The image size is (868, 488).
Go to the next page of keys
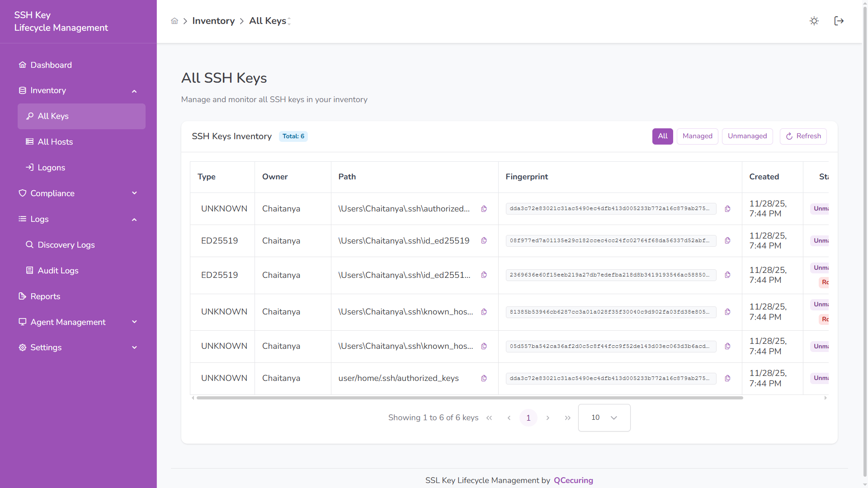pyautogui.click(x=548, y=418)
